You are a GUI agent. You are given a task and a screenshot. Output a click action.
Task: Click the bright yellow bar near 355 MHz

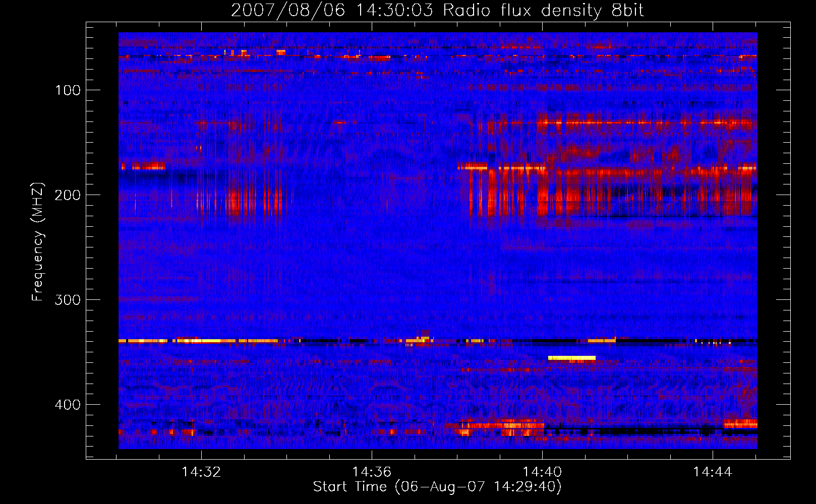(572, 358)
